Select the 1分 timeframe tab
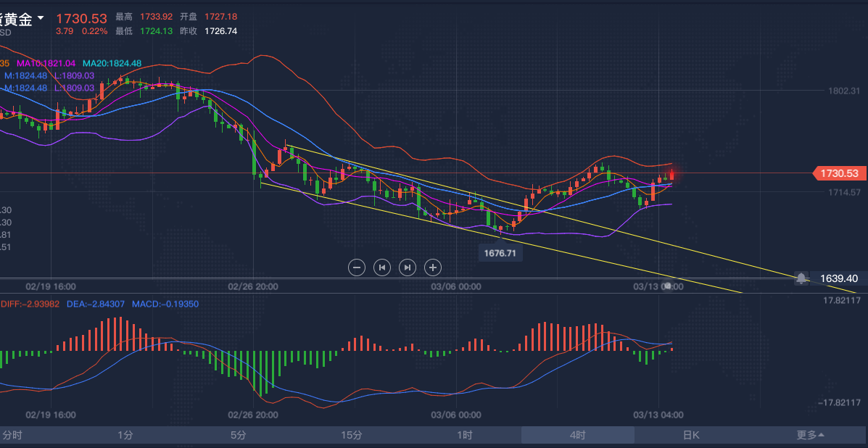The height and width of the screenshot is (448, 868). 125,435
